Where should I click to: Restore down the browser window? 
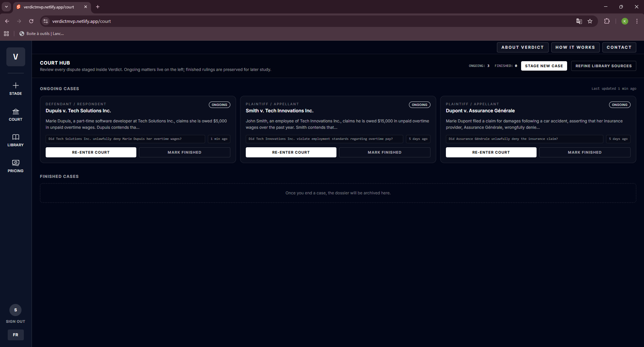[621, 7]
